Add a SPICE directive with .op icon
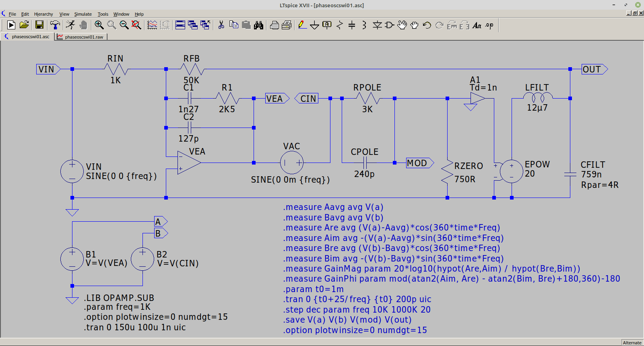644x346 pixels. click(489, 25)
